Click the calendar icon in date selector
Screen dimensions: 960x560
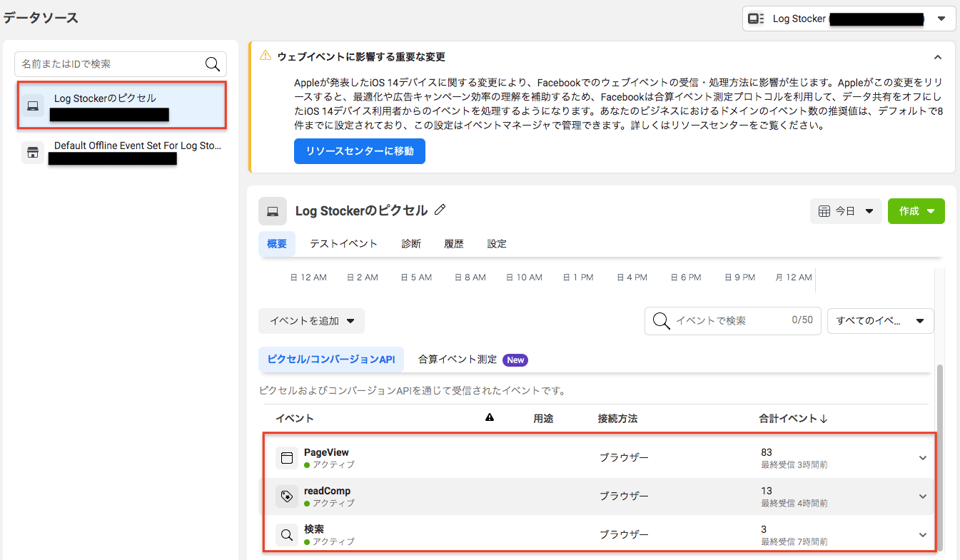824,211
